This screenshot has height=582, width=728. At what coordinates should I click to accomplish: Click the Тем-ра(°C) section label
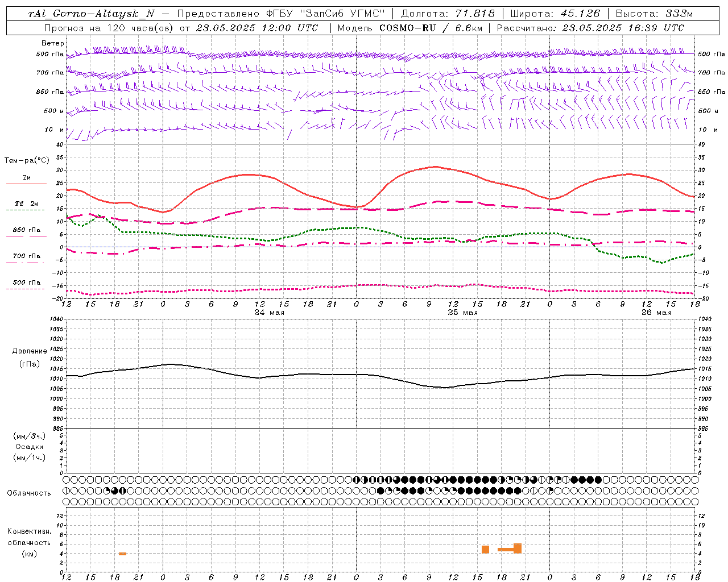pos(27,161)
